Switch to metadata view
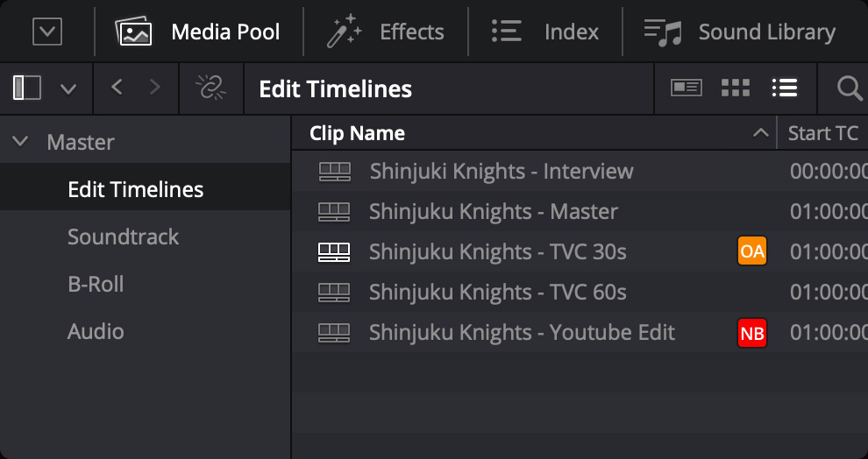Screen dimensions: 868x459 pos(686,88)
